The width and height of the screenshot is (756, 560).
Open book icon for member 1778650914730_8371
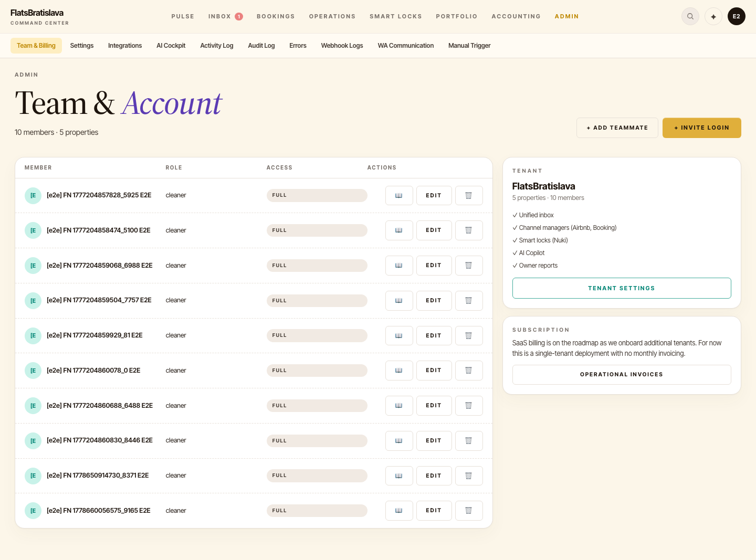pos(399,476)
